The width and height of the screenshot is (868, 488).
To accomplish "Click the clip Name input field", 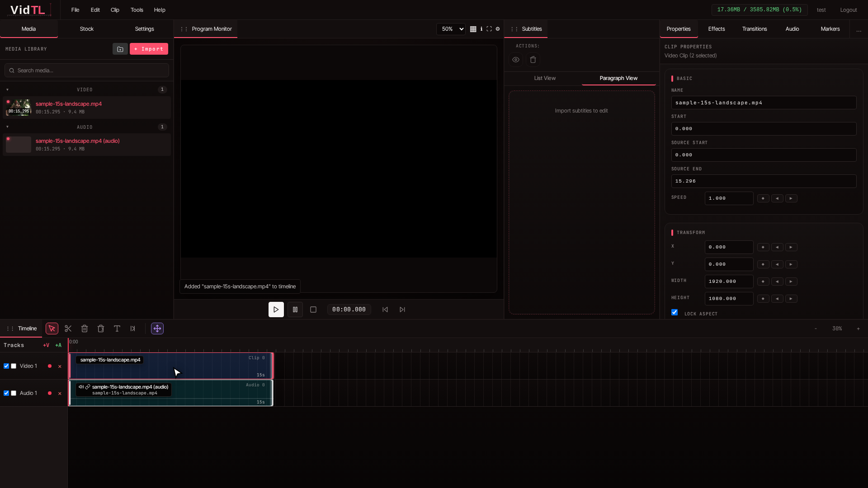I will coord(764,103).
